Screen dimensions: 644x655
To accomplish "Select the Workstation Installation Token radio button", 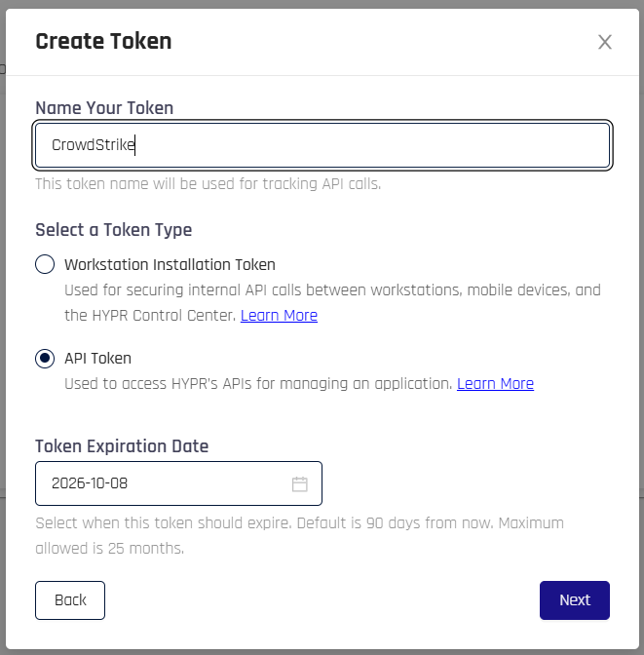I will pyautogui.click(x=45, y=264).
